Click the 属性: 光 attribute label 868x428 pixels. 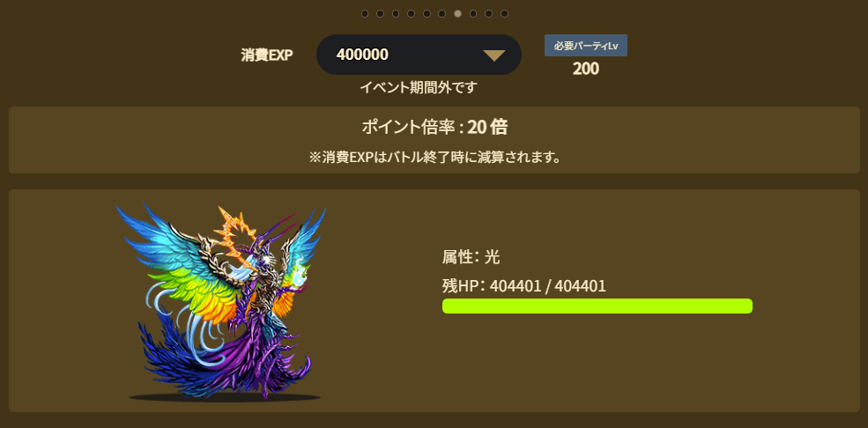point(471,256)
